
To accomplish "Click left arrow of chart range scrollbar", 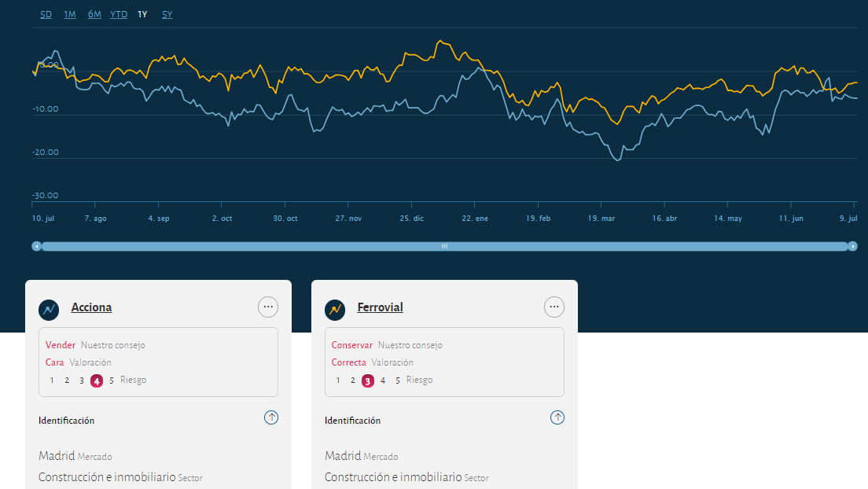I will [36, 246].
